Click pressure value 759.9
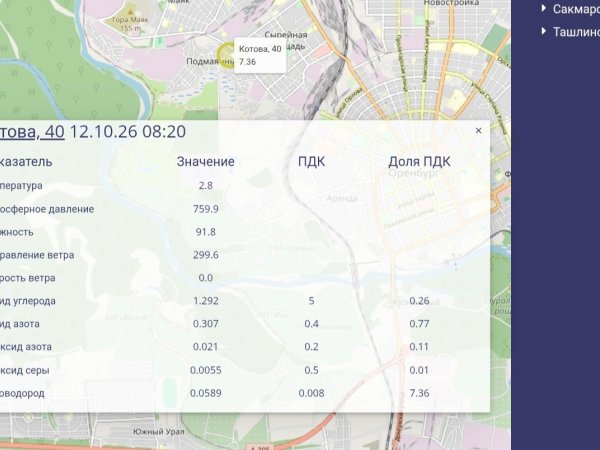This screenshot has width=600, height=450. (x=205, y=209)
